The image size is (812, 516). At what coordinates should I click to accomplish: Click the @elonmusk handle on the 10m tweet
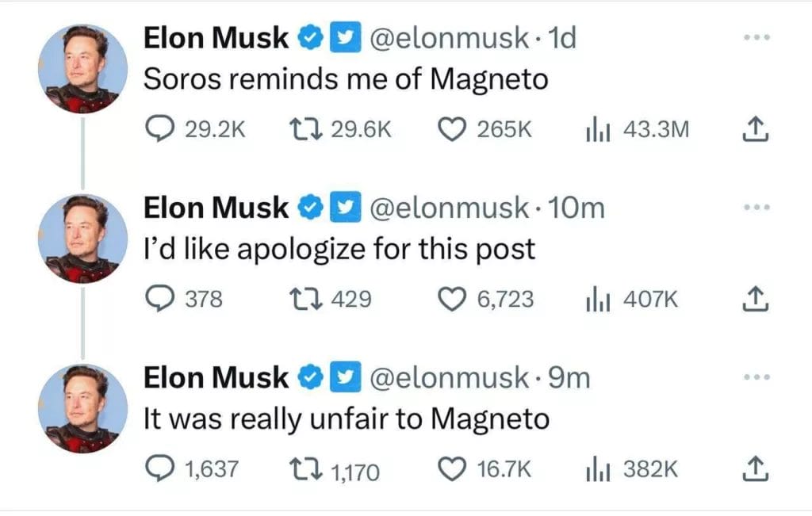tap(449, 208)
